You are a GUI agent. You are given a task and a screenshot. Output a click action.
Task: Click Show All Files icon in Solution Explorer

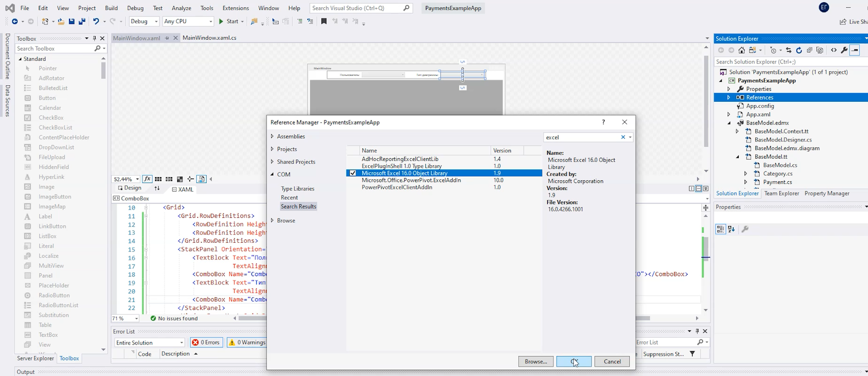click(819, 50)
